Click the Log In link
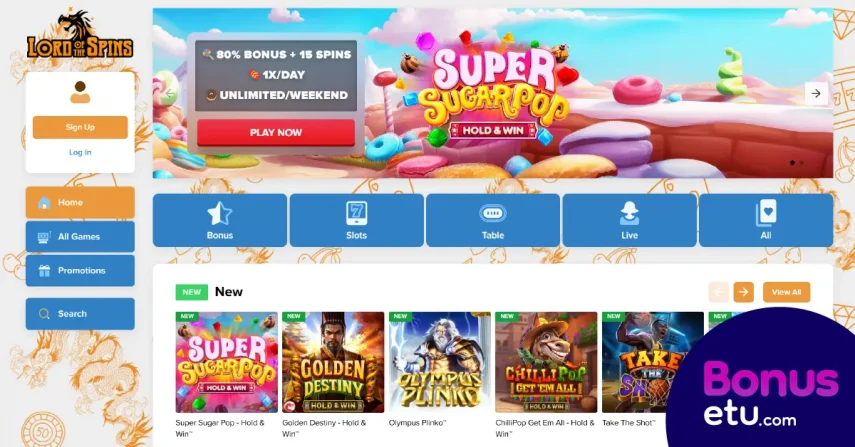This screenshot has width=855, height=447. [80, 152]
